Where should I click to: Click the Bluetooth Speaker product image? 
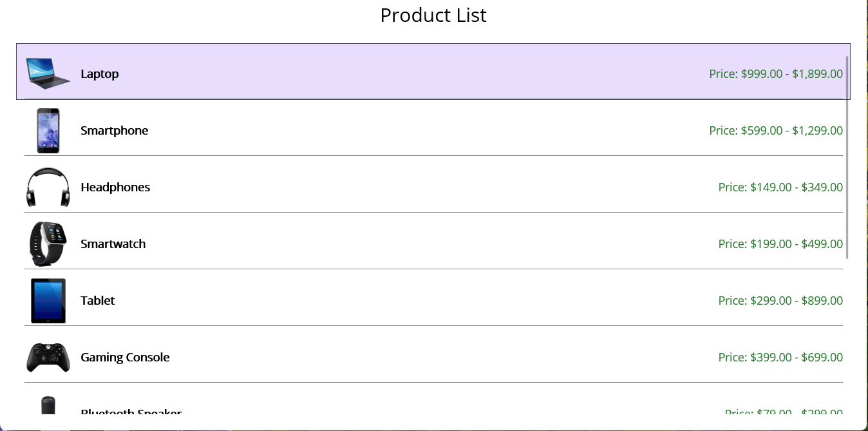(48, 406)
